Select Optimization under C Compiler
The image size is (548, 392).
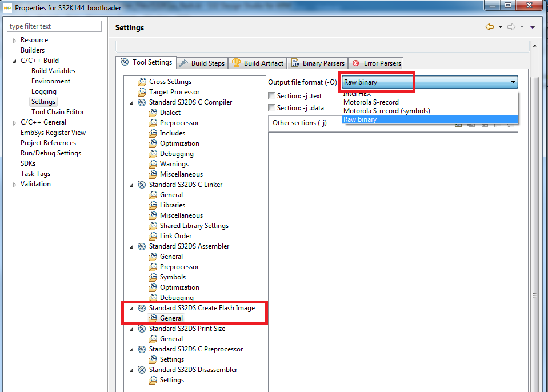click(x=179, y=143)
